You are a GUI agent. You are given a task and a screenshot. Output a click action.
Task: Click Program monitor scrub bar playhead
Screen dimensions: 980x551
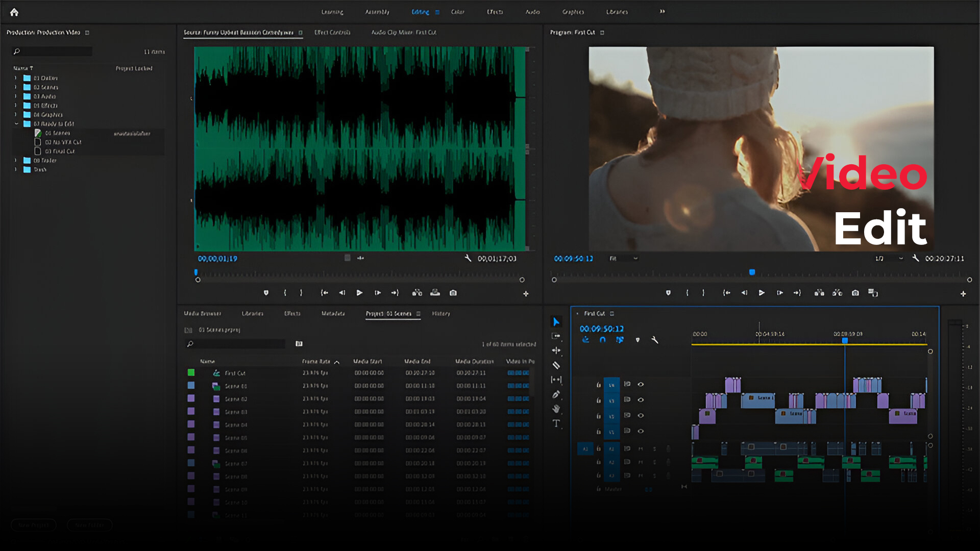(x=752, y=272)
